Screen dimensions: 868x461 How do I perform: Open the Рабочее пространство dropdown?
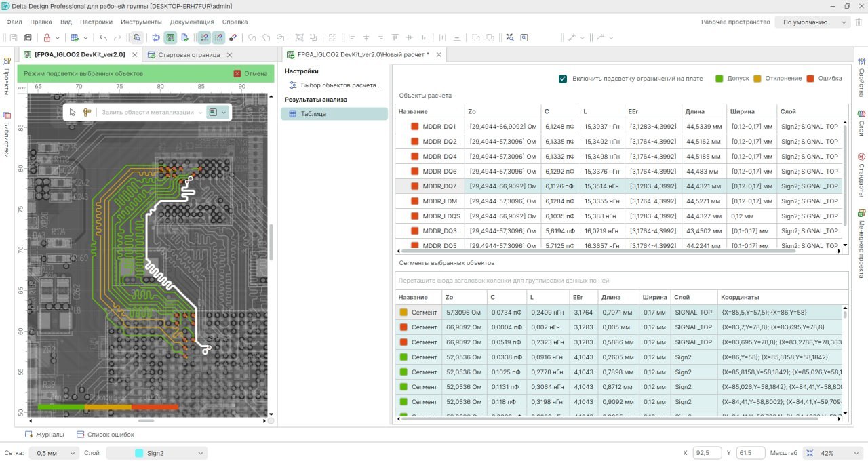coord(812,22)
